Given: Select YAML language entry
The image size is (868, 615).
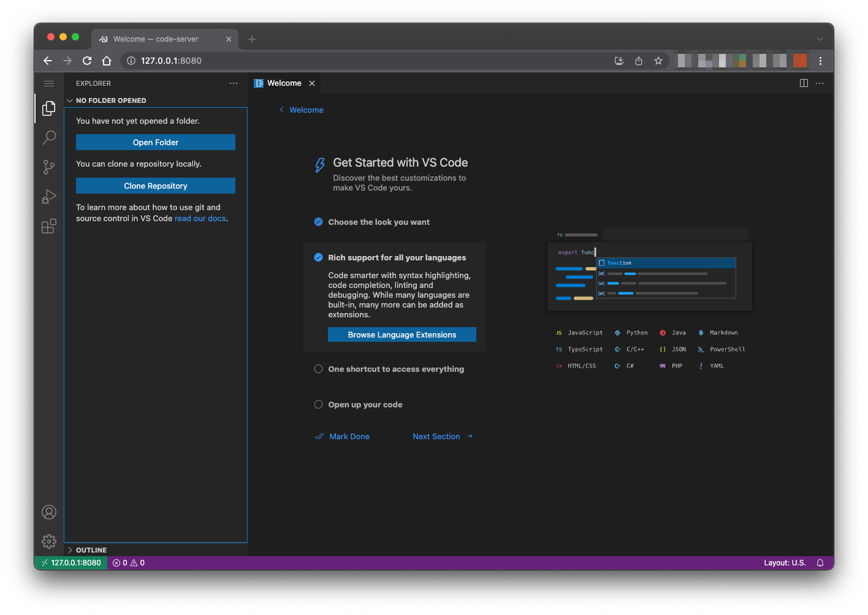Looking at the screenshot, I should 711,366.
